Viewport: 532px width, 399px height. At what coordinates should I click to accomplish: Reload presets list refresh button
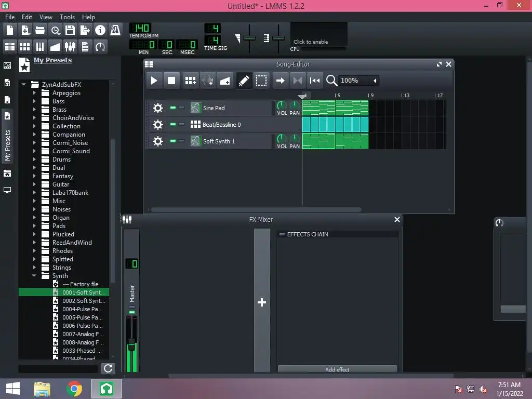108,368
